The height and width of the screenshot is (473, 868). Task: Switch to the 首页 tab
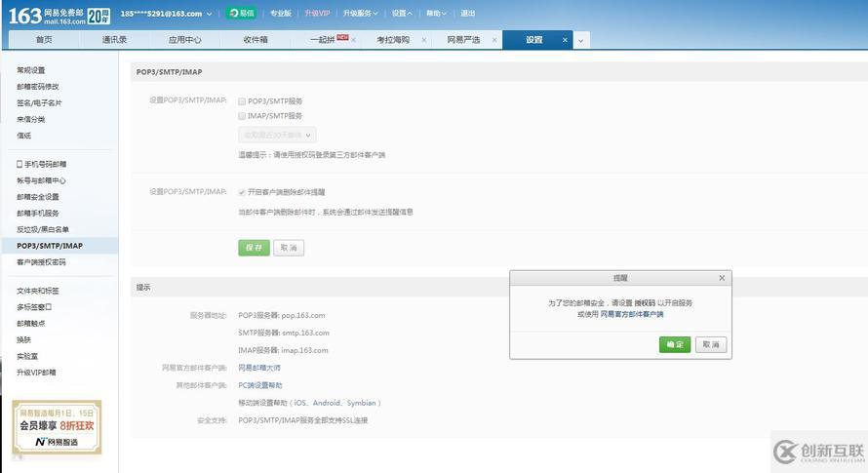point(44,40)
